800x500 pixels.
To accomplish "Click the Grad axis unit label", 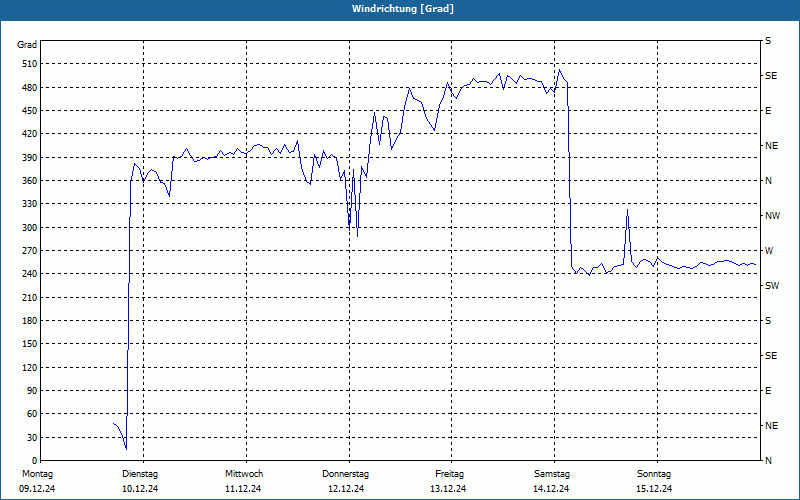I will 27,45.
